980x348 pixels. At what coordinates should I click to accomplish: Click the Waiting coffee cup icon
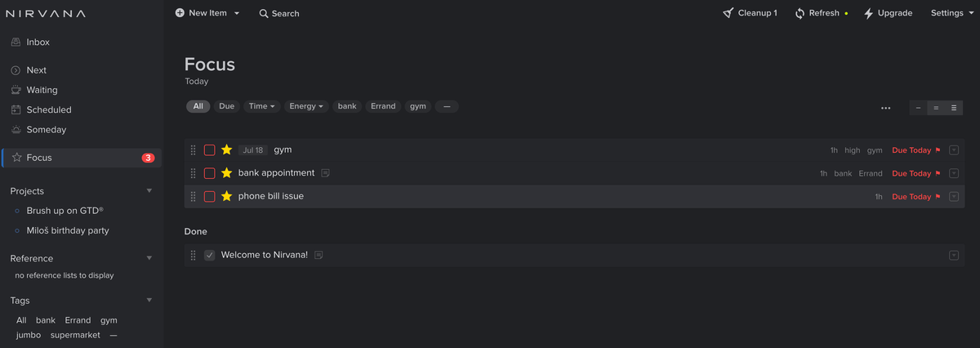16,90
